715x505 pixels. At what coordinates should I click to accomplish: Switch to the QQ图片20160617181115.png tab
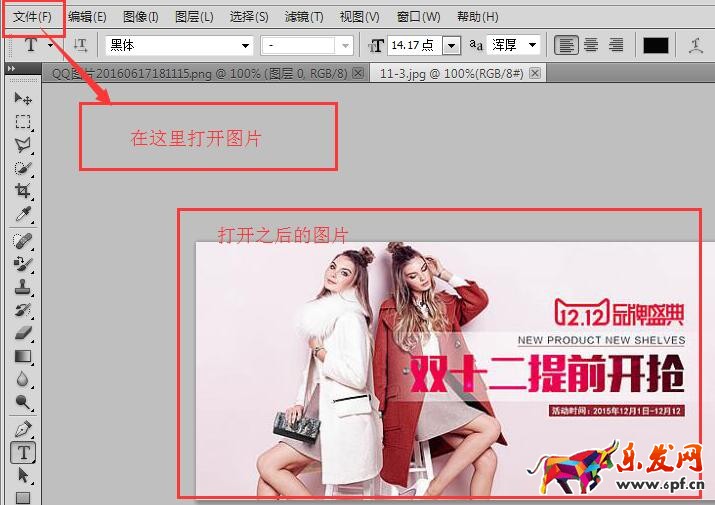199,74
